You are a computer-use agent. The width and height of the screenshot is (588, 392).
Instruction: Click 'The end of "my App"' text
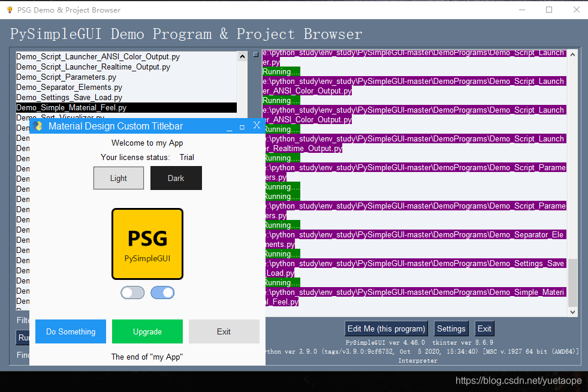pyautogui.click(x=147, y=357)
